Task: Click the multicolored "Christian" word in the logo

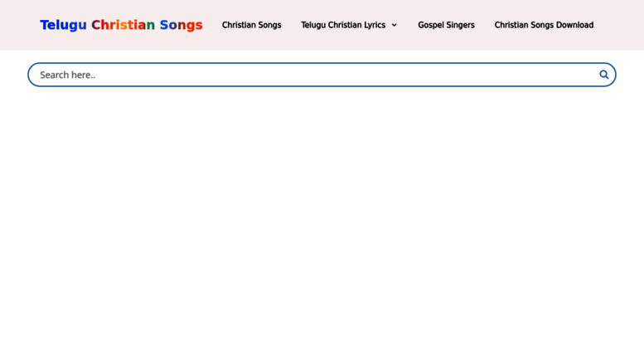Action: tap(123, 25)
